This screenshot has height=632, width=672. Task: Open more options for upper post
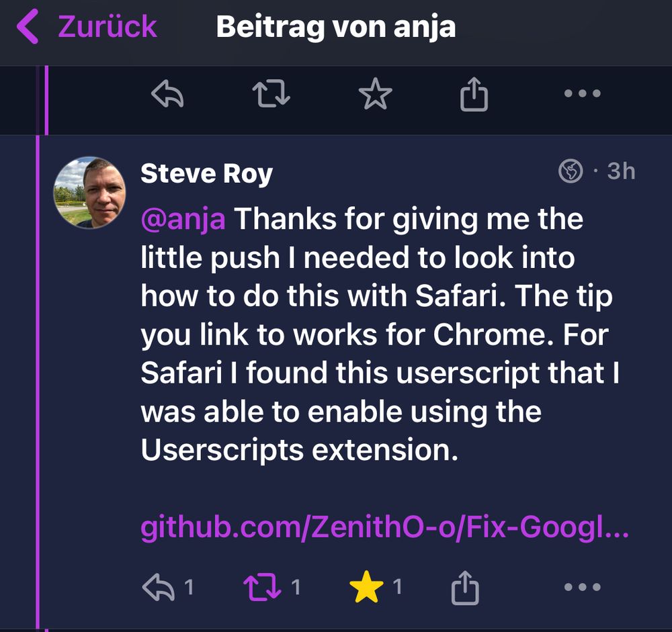click(x=582, y=95)
